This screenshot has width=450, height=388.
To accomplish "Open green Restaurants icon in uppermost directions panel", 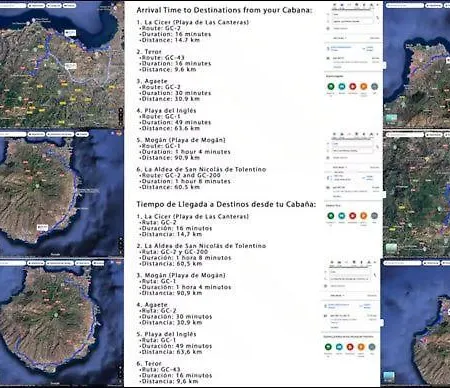I will click(x=331, y=86).
